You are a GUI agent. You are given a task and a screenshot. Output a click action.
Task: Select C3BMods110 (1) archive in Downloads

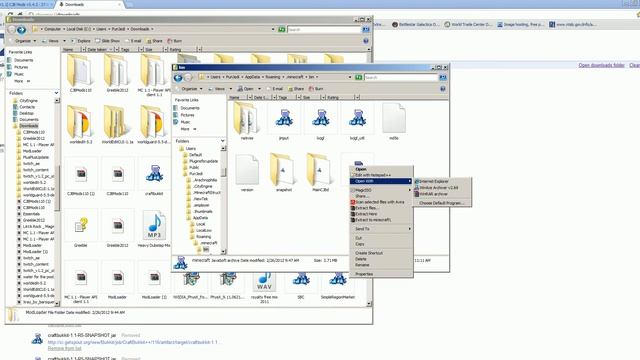pyautogui.click(x=81, y=177)
